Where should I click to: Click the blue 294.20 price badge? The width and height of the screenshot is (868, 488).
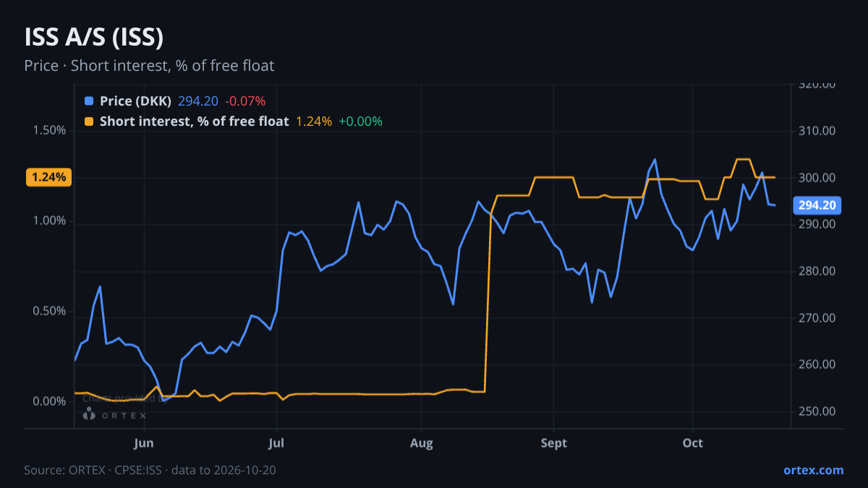point(818,205)
